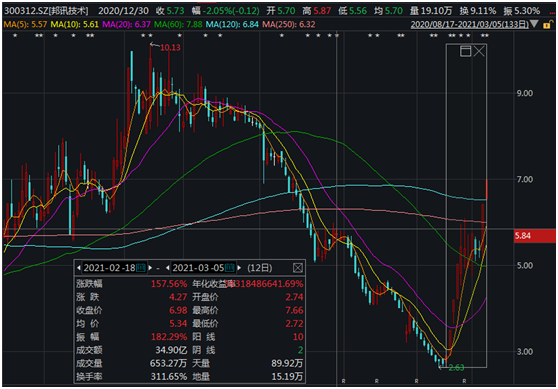
Task: Open the date range dropdown triangle
Action: tap(534, 24)
